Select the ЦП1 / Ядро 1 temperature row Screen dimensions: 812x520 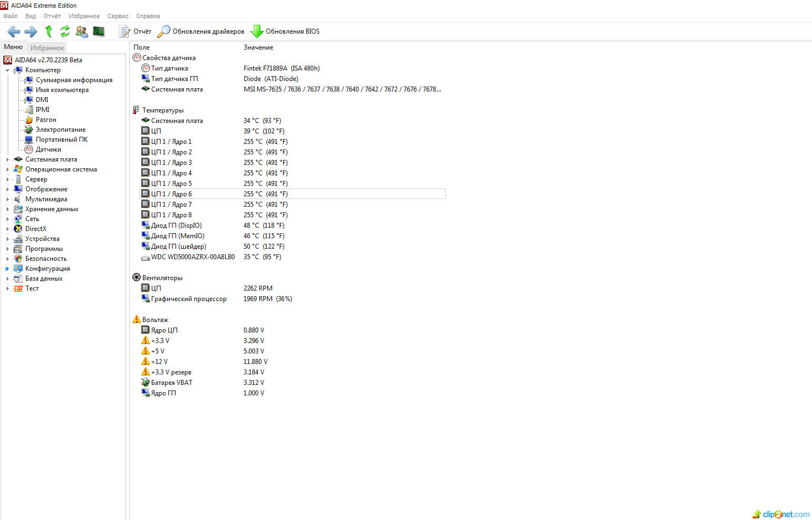coord(292,142)
